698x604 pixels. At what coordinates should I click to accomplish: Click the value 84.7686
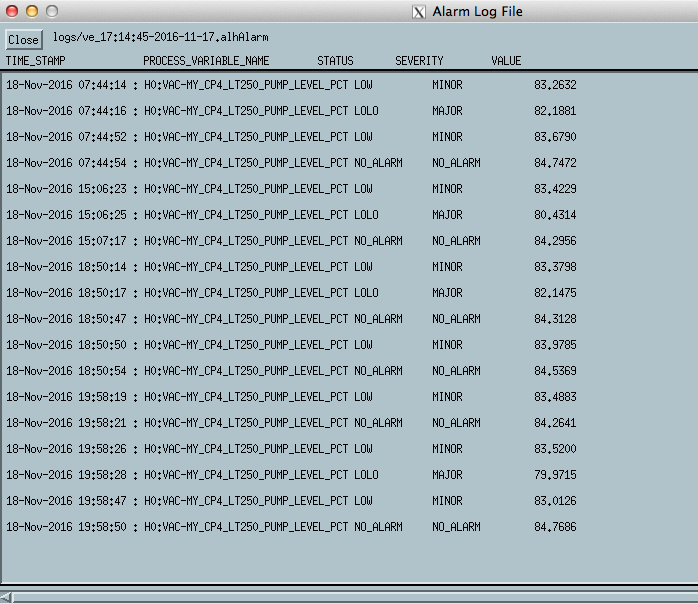pyautogui.click(x=555, y=527)
